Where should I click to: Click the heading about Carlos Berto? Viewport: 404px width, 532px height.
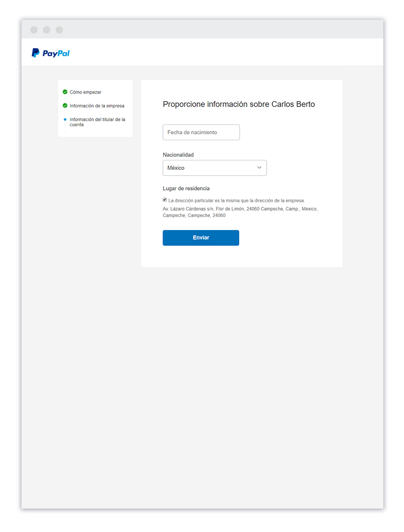point(238,104)
